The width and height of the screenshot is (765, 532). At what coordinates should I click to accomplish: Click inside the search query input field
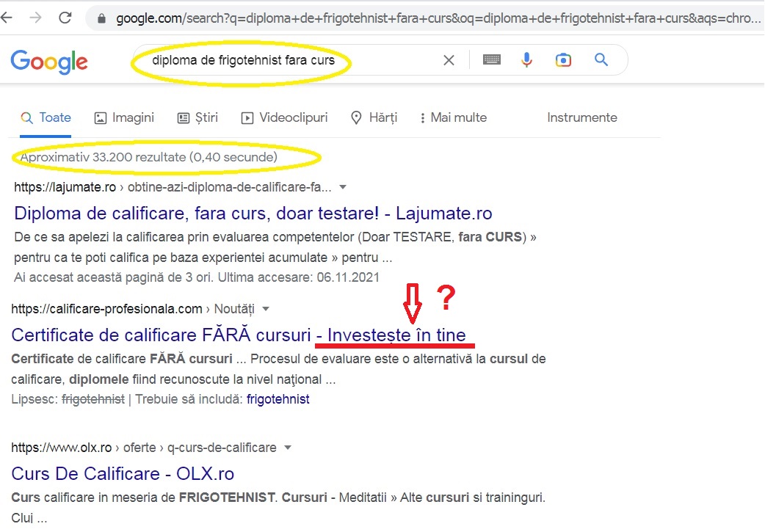[x=242, y=59]
